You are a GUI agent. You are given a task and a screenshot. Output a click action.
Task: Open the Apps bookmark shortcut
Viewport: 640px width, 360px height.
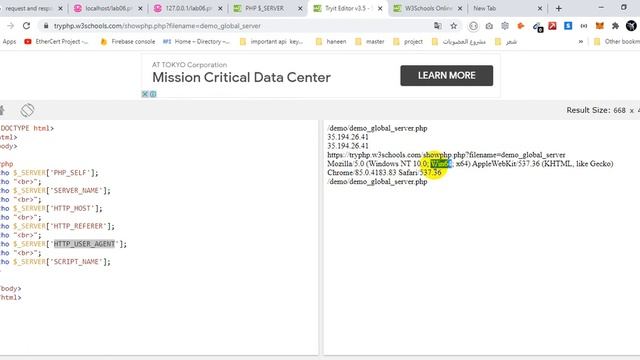(x=9, y=42)
